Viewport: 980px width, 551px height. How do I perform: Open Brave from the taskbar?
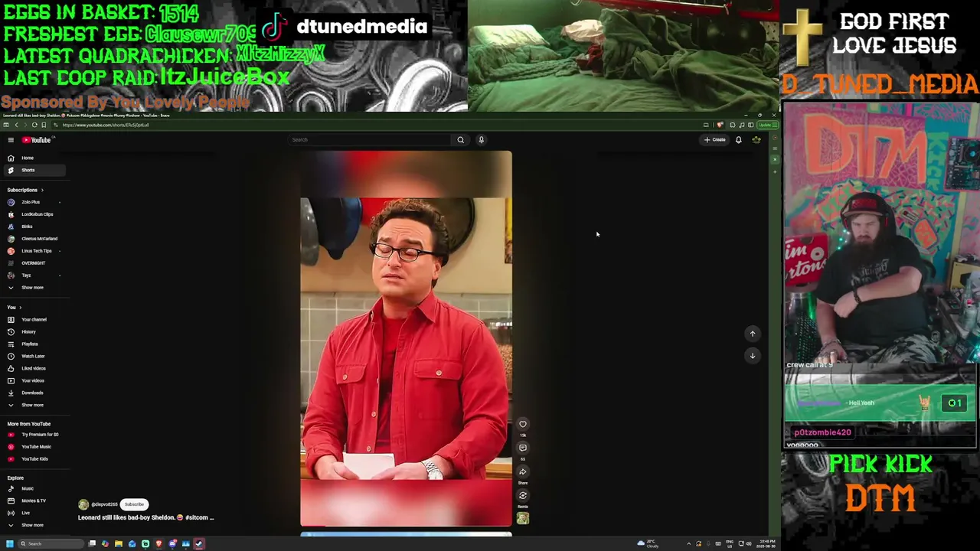(x=158, y=544)
